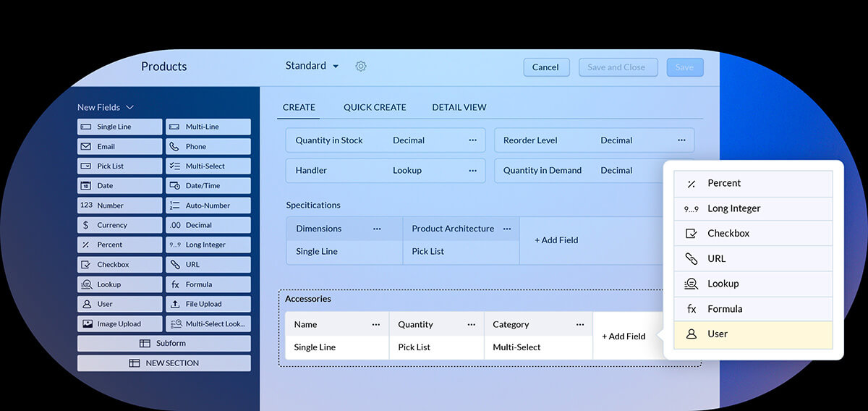Click Add Field in Accessories subform
The width and height of the screenshot is (868, 411).
[x=624, y=336]
